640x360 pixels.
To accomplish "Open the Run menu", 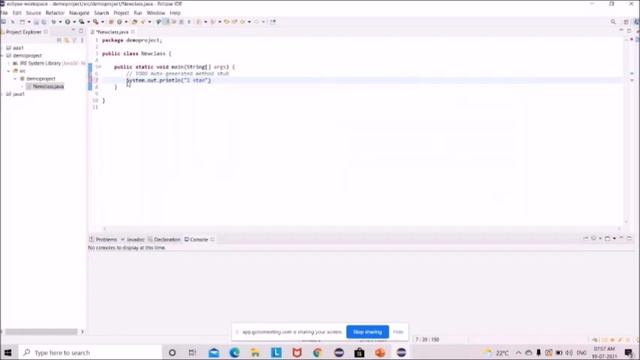I will click(x=138, y=13).
